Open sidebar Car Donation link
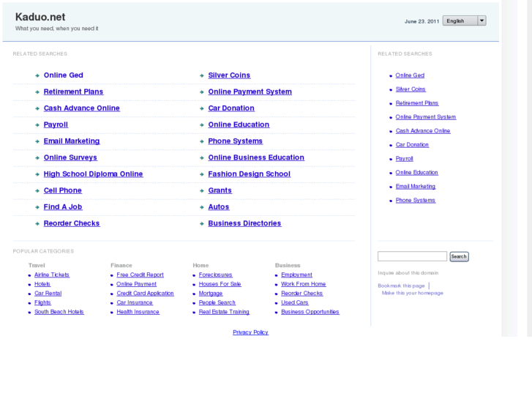This screenshot has width=532, height=399. point(412,145)
